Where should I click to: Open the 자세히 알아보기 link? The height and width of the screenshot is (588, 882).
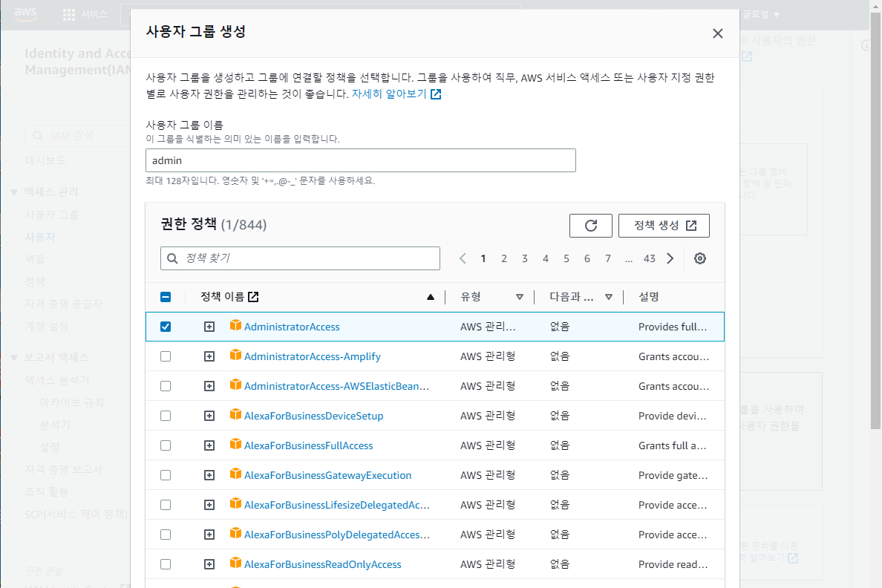396,94
